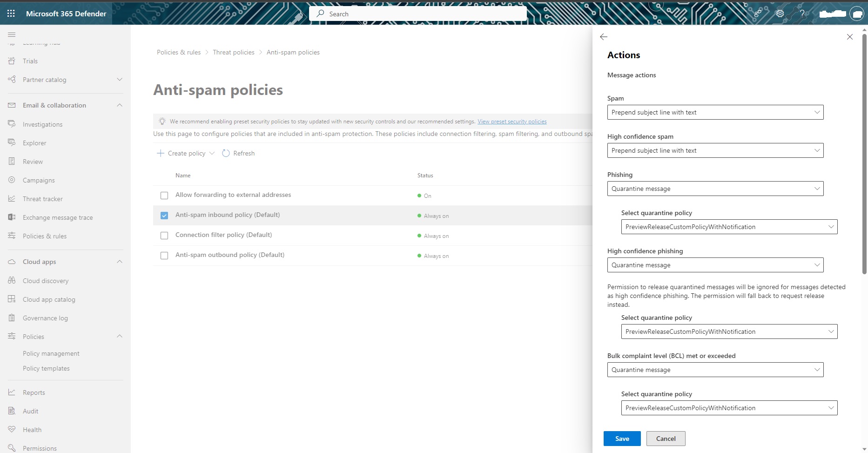Open the Settings gear icon

click(780, 14)
